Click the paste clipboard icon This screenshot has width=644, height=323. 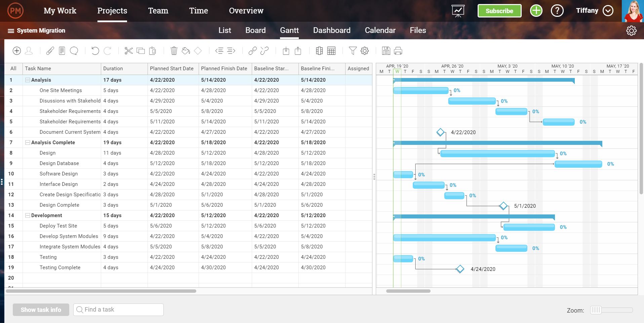pyautogui.click(x=153, y=51)
